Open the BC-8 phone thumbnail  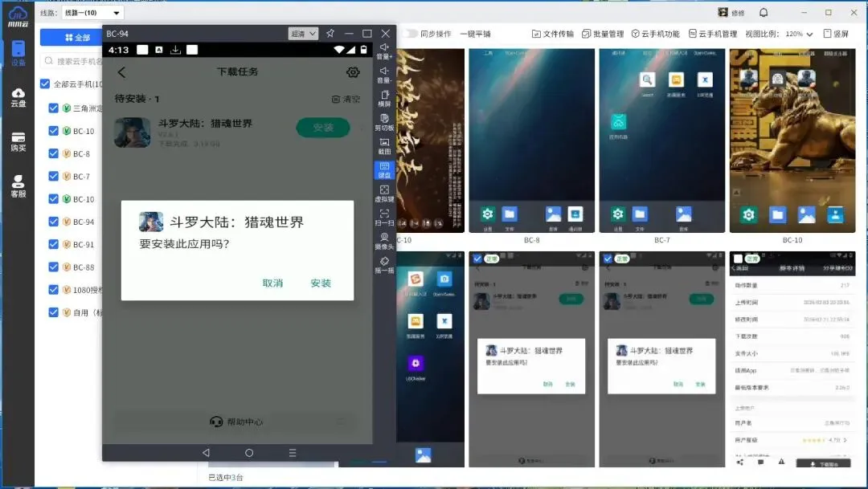[531, 141]
